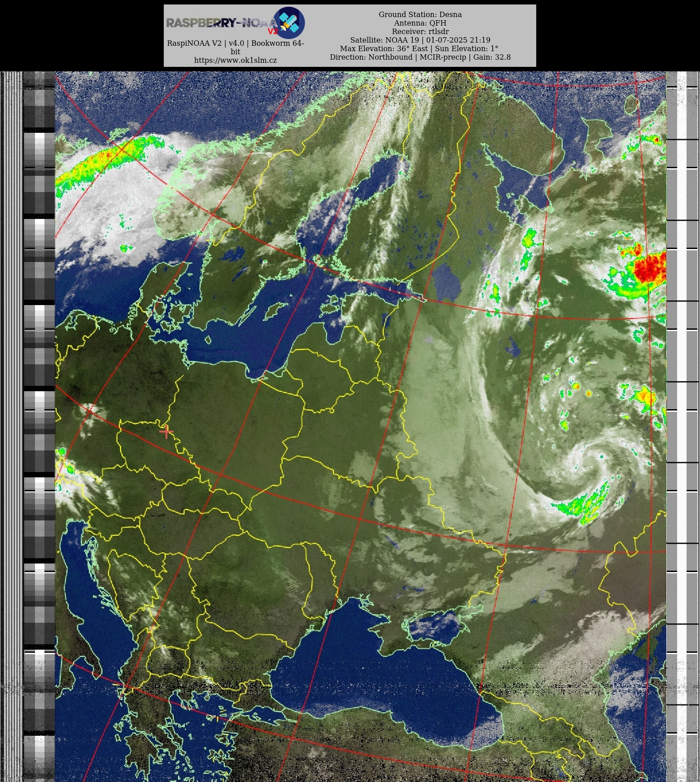Click the 'Ground Station: Desna' text
Image resolution: width=700 pixels, height=782 pixels.
tap(420, 14)
